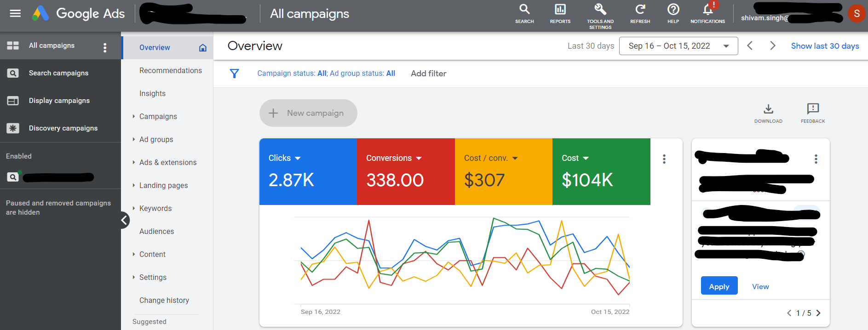Open All campaigns more options

pos(105,48)
